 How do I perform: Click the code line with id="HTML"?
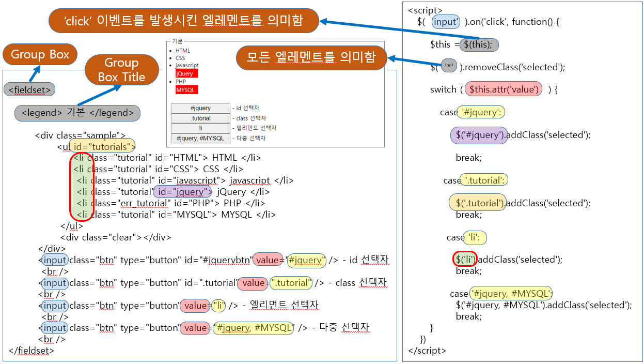click(167, 158)
